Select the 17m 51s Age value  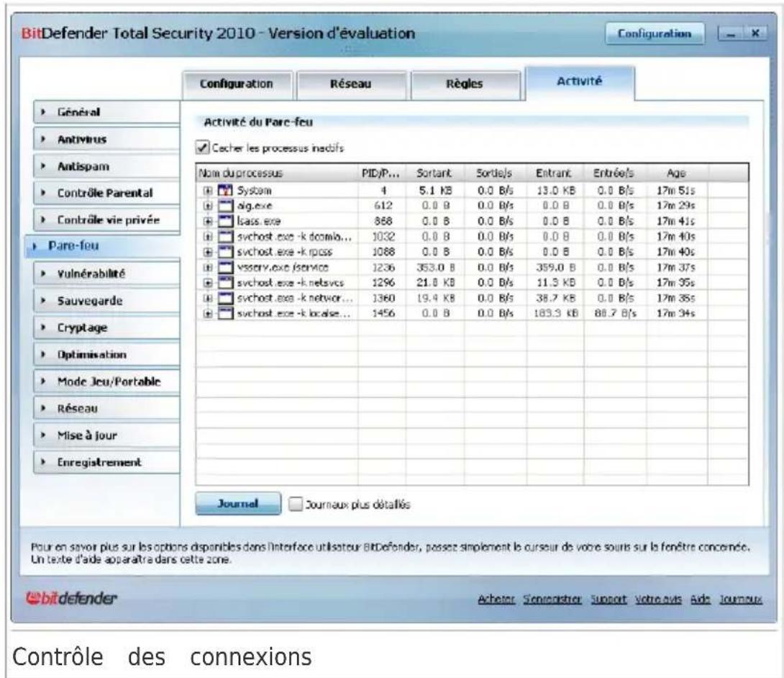coord(676,191)
